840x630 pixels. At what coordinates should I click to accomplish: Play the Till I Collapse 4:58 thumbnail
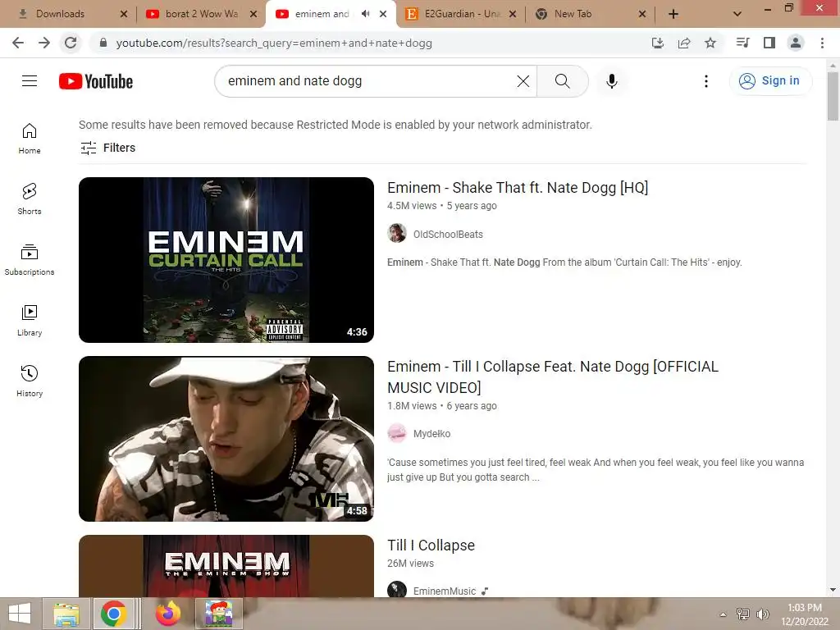coord(226,439)
